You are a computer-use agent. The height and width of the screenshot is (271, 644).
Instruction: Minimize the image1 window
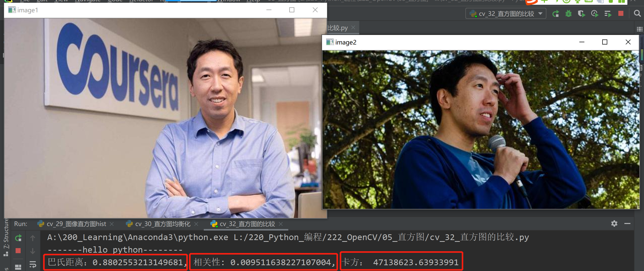(269, 10)
